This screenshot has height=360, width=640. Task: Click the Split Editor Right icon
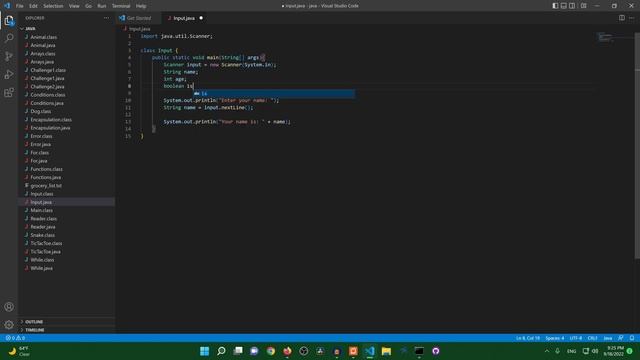622,18
